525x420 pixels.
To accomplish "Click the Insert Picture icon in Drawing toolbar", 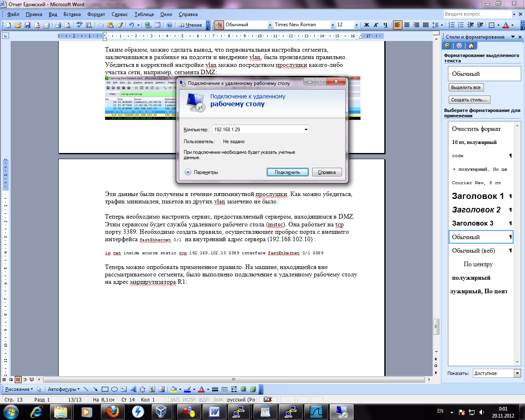I will [162, 389].
